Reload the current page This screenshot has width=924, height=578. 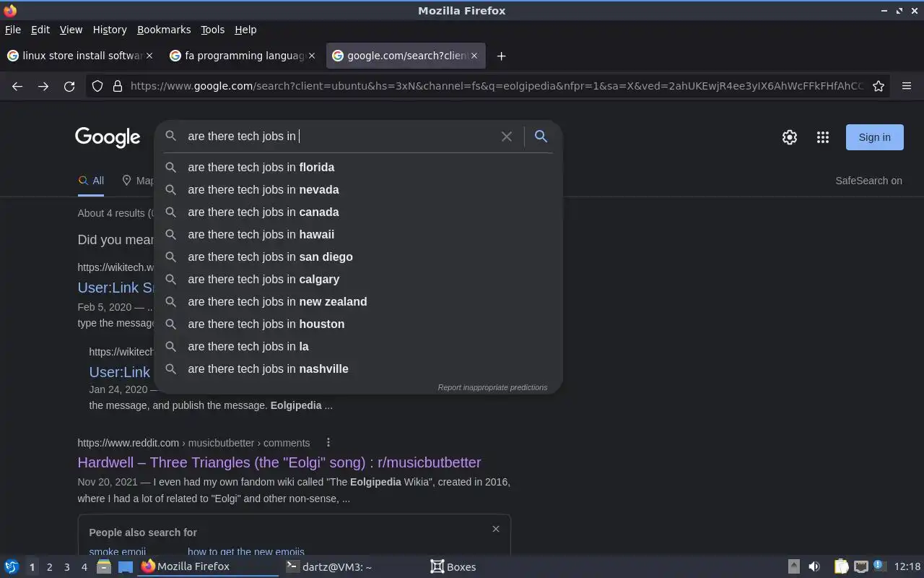click(69, 86)
